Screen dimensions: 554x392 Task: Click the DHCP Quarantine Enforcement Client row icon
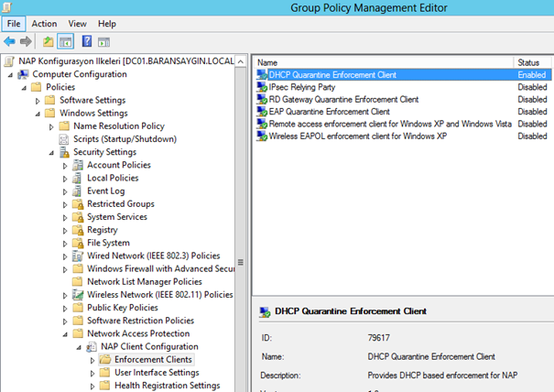(262, 74)
